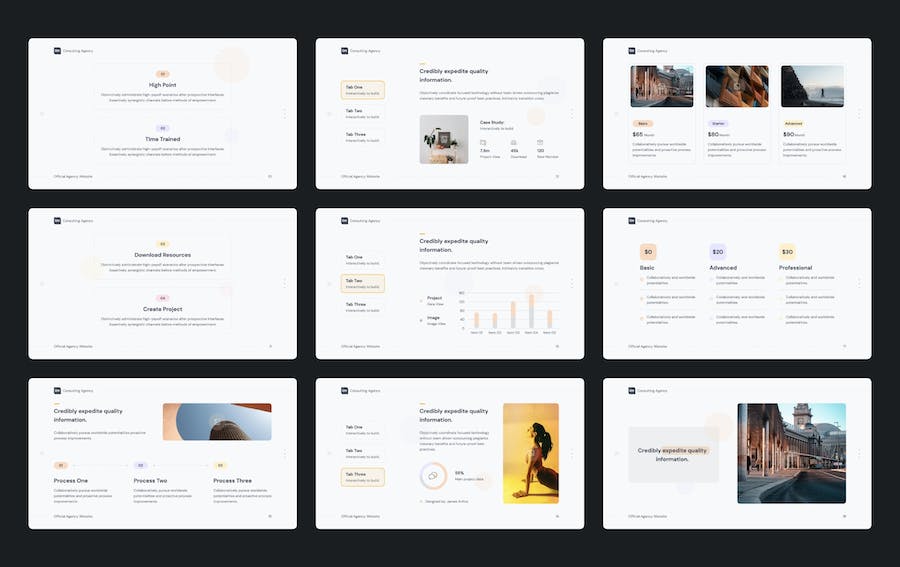Click the Team Member icon in the case study
Image resolution: width=900 pixels, height=567 pixels.
pos(540,143)
